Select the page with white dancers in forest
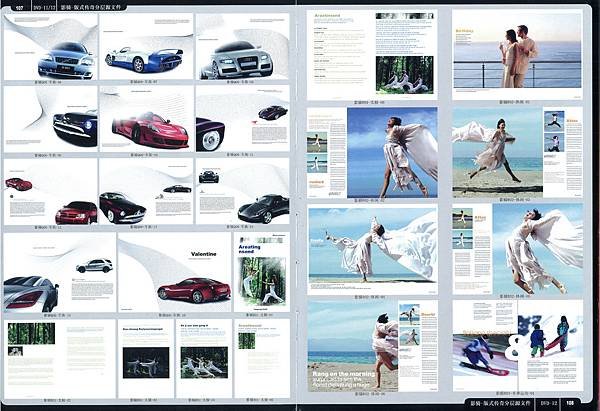The image size is (600, 411). point(204,359)
